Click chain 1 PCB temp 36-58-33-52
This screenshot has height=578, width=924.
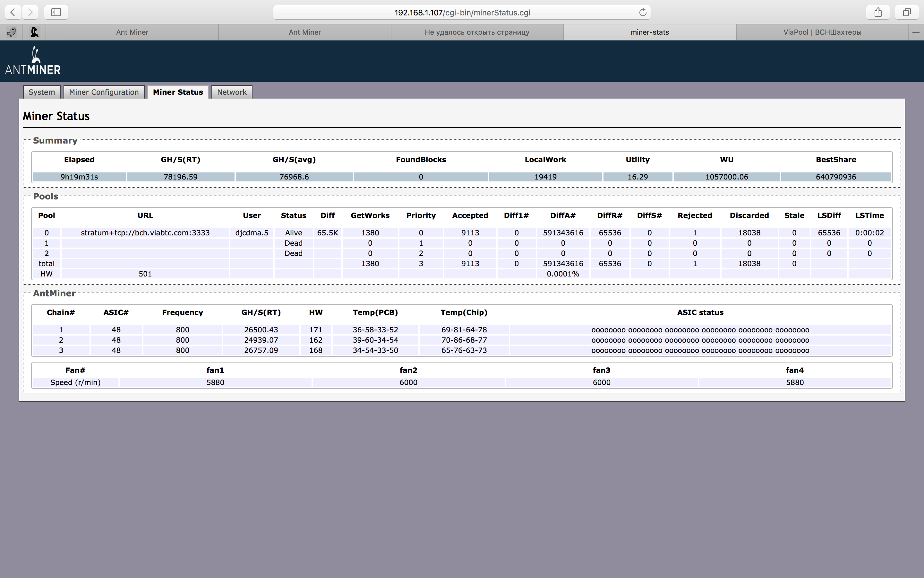[375, 330]
